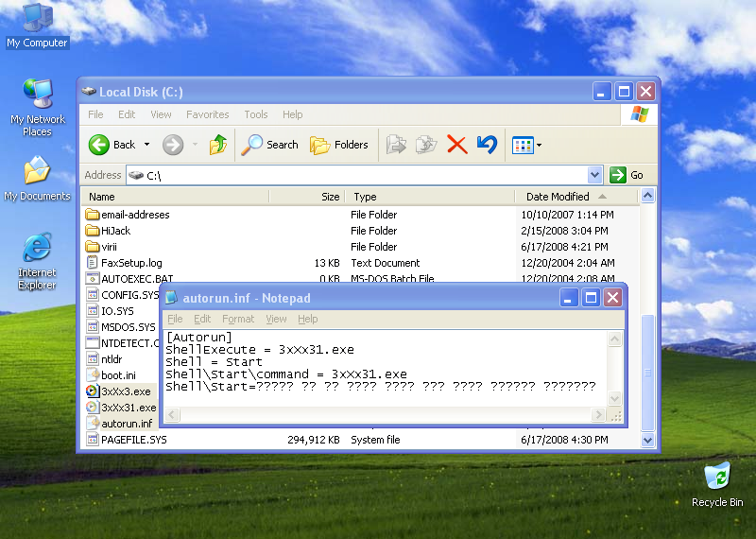The width and height of the screenshot is (756, 539).
Task: Click the "6/17/2008 4:30 PM" date cell
Action: pos(564,440)
